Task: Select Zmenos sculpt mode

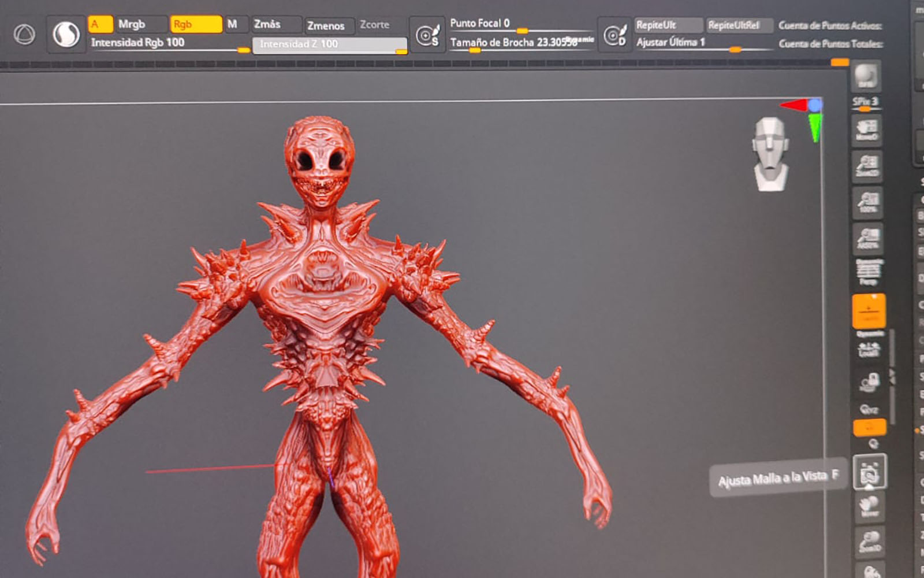Action: 329,26
